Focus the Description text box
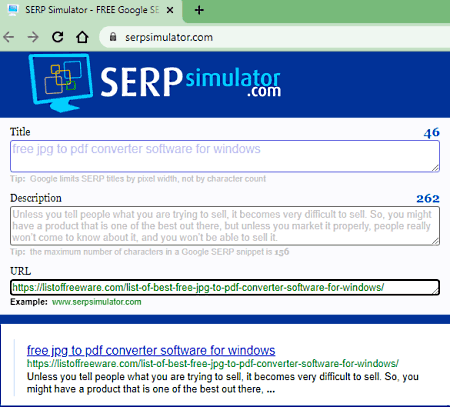This screenshot has height=407, width=450. pos(225,226)
